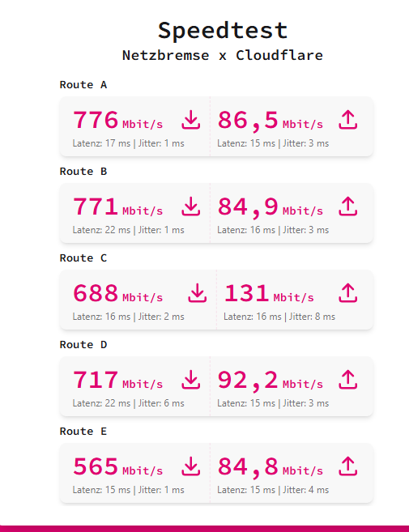The width and height of the screenshot is (409, 532).
Task: Select the Route D download icon
Action: (191, 380)
